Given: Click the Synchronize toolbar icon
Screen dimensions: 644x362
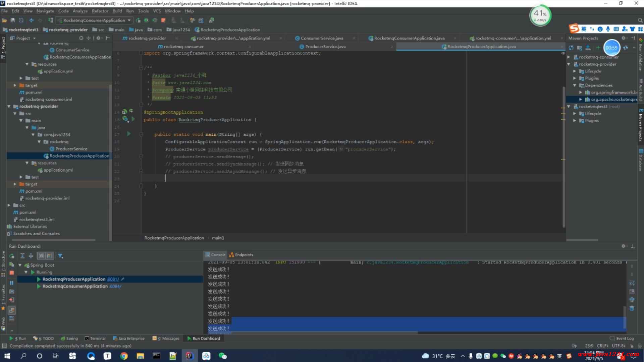Looking at the screenshot, I should 21,20.
